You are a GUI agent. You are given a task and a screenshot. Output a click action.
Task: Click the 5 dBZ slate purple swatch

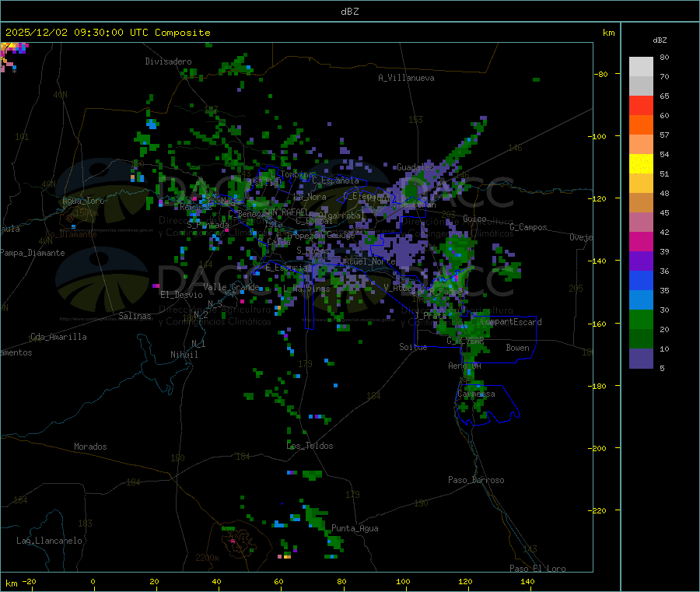[641, 359]
